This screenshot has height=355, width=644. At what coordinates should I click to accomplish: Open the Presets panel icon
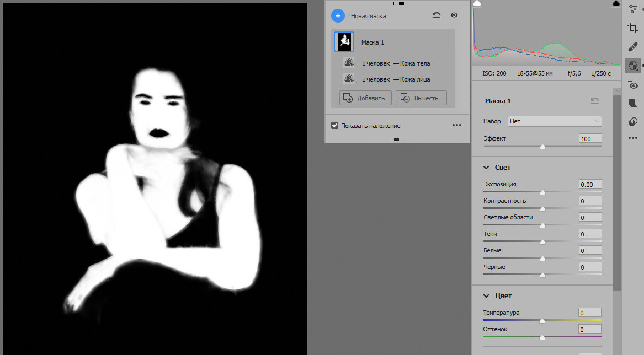[633, 122]
